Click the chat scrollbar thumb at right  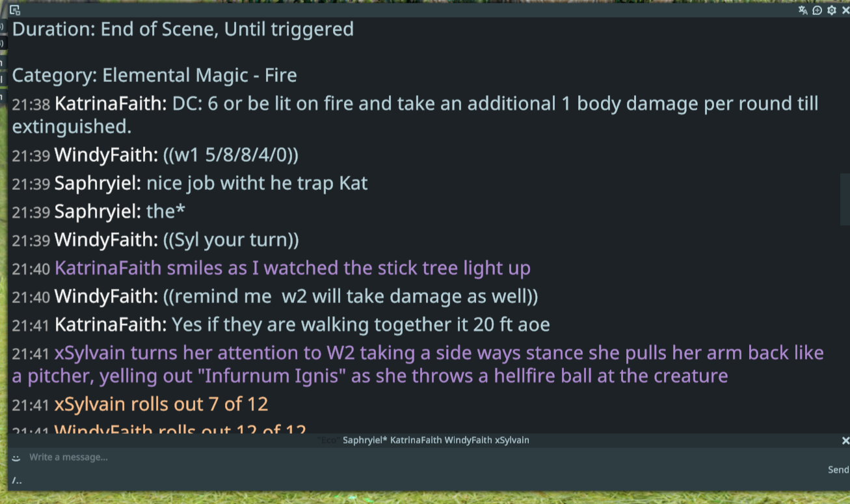point(845,199)
